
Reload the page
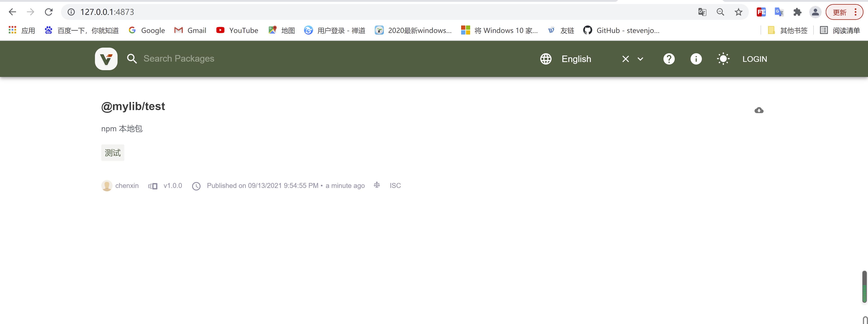(49, 12)
